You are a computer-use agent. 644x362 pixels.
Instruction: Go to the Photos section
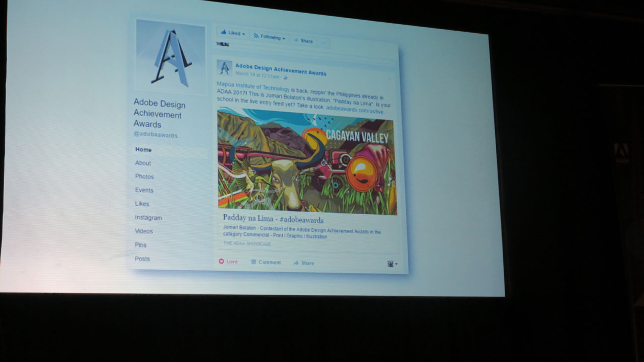point(144,176)
